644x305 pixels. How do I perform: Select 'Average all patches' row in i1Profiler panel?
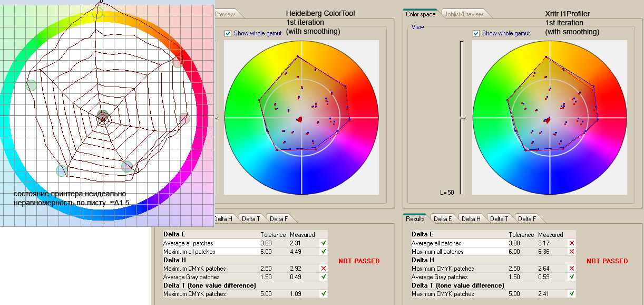[493, 243]
